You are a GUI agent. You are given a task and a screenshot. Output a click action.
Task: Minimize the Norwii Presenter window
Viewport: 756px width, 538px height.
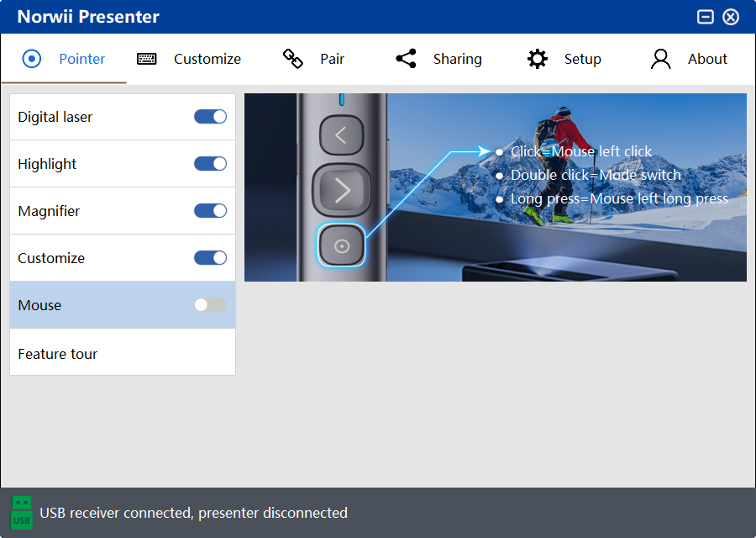706,17
